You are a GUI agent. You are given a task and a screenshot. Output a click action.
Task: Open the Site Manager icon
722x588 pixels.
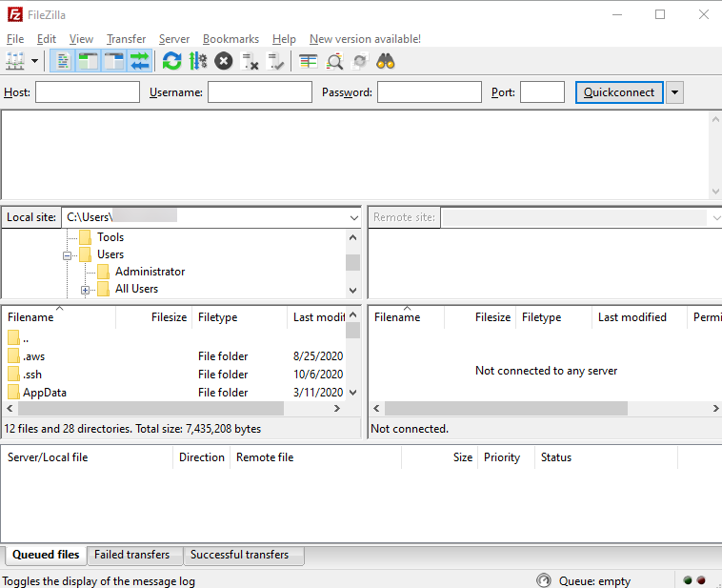click(x=14, y=61)
